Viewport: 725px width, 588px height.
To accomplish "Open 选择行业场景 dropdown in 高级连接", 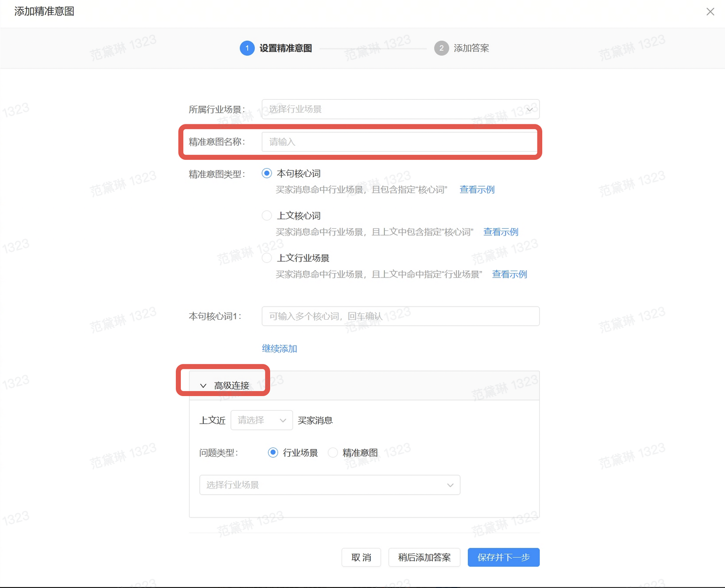I will 329,485.
